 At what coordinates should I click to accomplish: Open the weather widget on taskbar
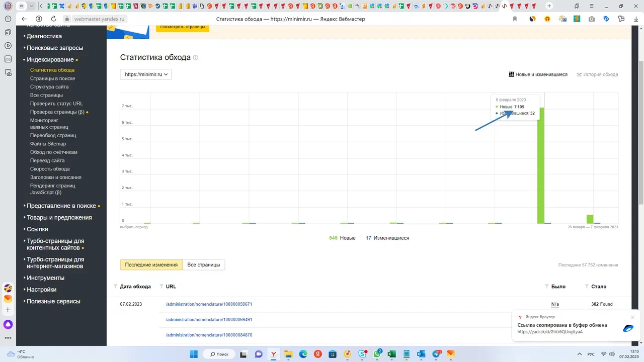(20, 354)
